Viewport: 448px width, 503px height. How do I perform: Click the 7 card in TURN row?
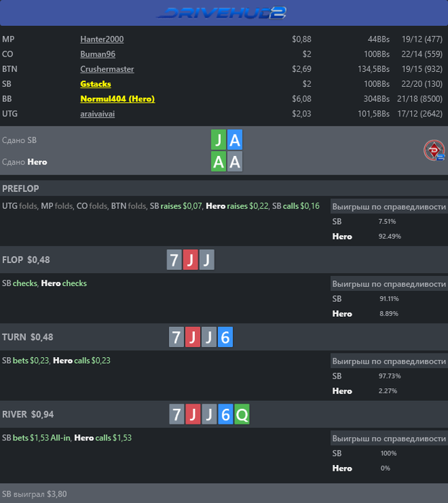pyautogui.click(x=176, y=337)
